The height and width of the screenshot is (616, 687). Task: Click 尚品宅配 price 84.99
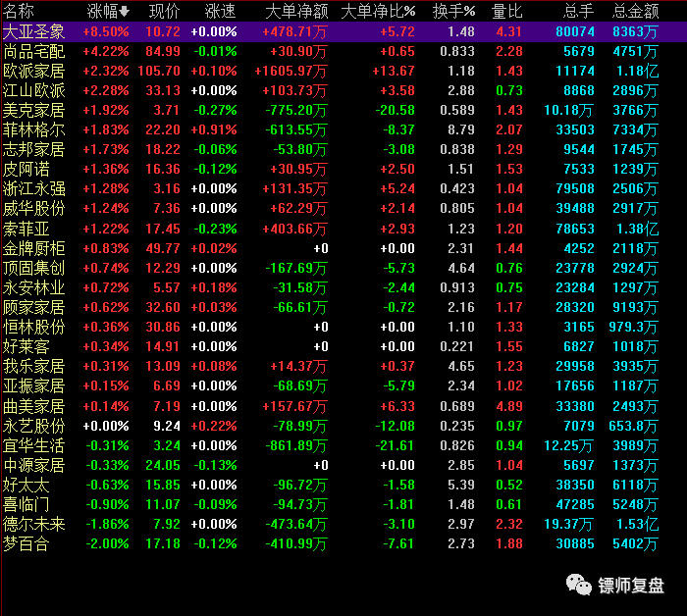pos(163,51)
